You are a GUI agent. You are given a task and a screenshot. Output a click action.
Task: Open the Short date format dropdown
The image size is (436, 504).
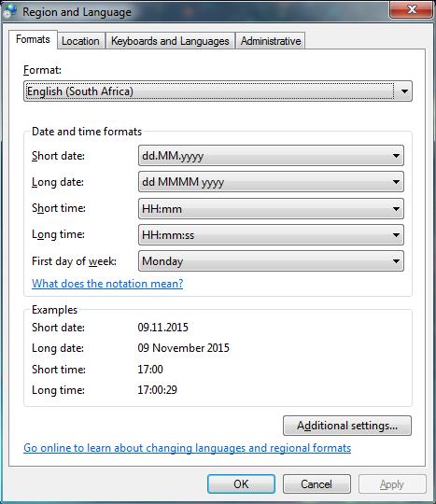[x=271, y=156]
